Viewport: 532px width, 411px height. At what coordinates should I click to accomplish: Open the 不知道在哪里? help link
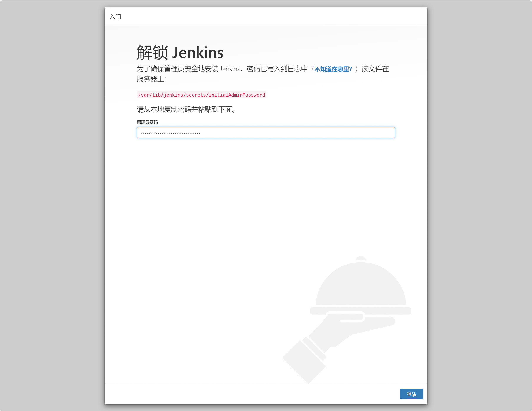coord(333,69)
